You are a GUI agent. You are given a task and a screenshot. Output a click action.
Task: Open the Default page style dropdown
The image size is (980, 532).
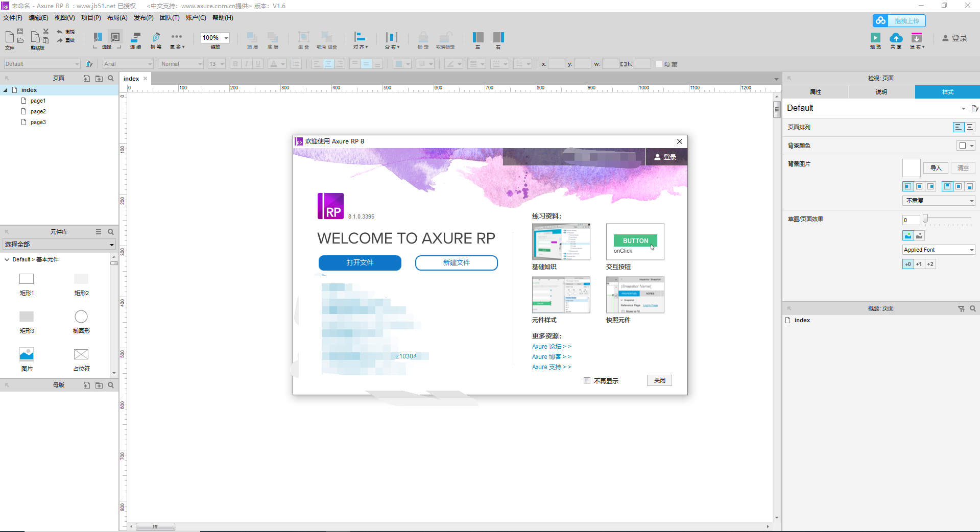[x=963, y=108]
